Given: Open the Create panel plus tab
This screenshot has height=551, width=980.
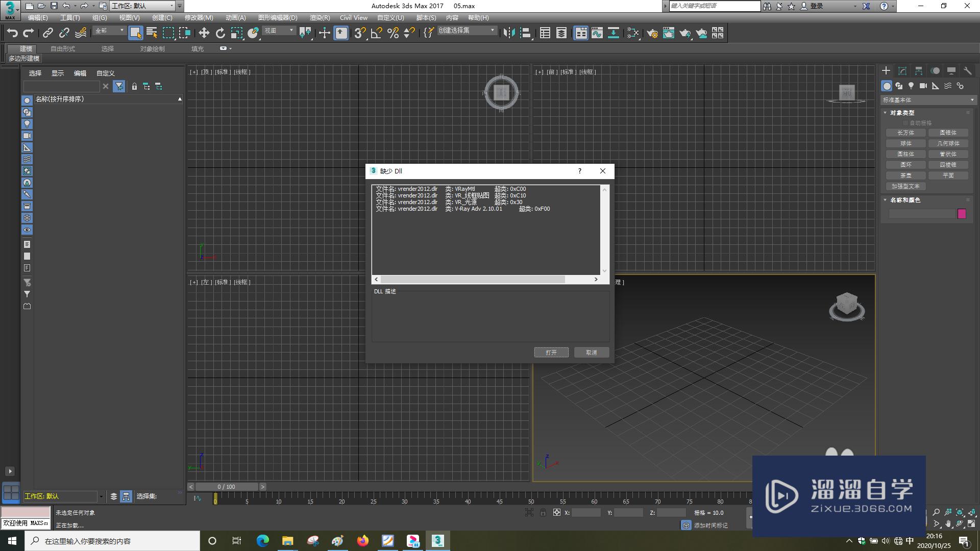Looking at the screenshot, I should coord(886,71).
